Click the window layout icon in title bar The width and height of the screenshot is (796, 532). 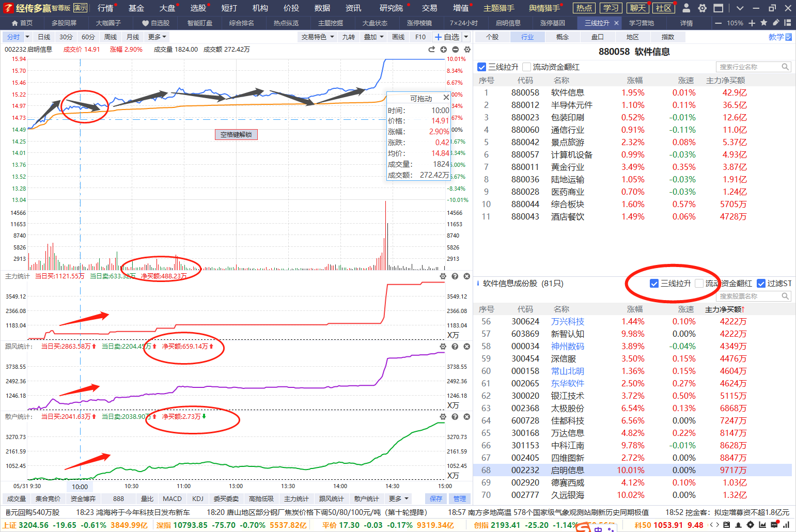pyautogui.click(x=718, y=8)
